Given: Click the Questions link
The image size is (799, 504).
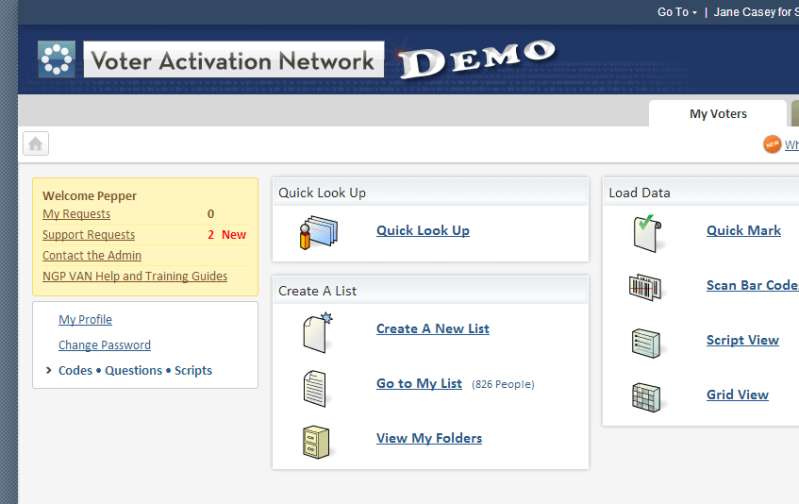Looking at the screenshot, I should click(134, 370).
